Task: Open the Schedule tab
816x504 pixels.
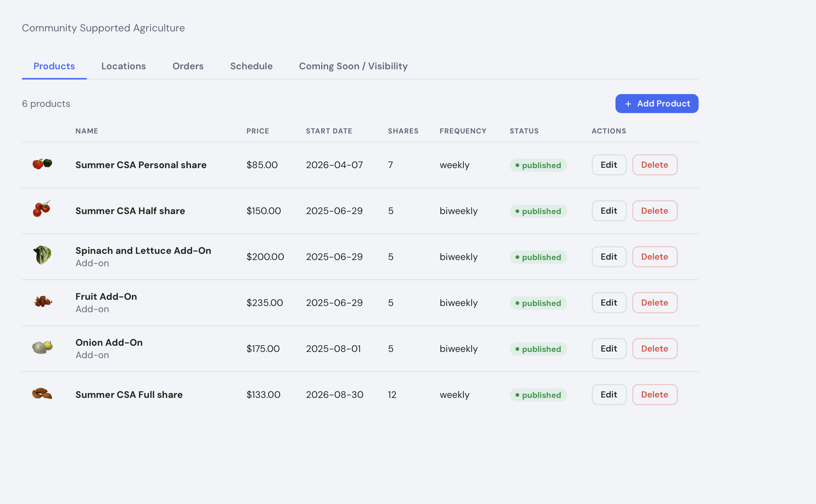Action: pos(251,66)
